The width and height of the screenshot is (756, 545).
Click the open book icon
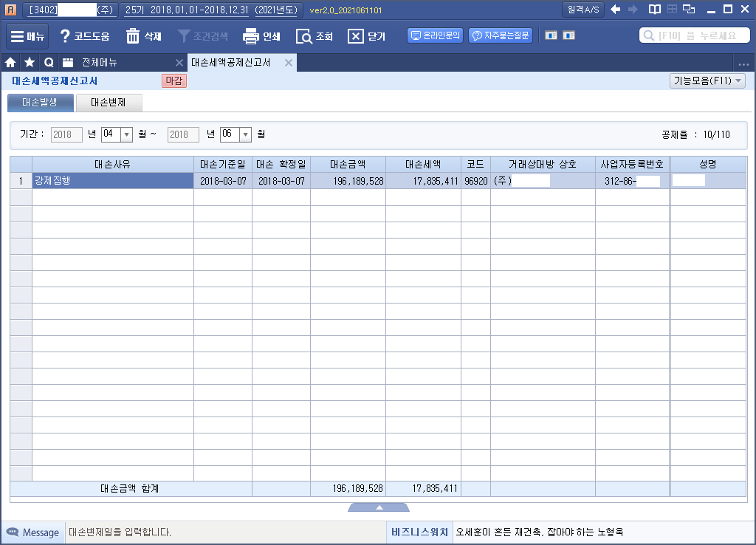[x=655, y=9]
